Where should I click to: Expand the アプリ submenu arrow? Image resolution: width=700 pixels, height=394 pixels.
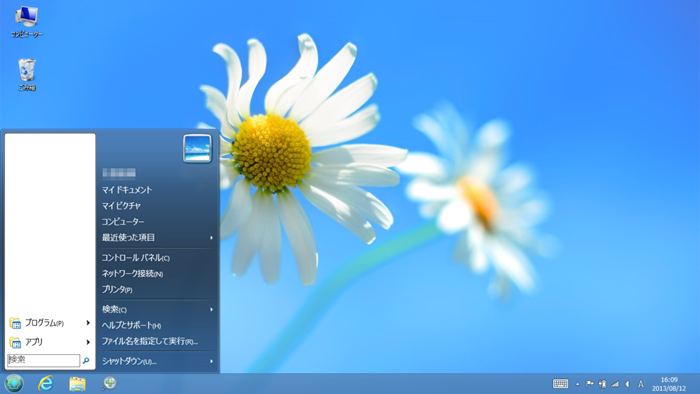88,342
